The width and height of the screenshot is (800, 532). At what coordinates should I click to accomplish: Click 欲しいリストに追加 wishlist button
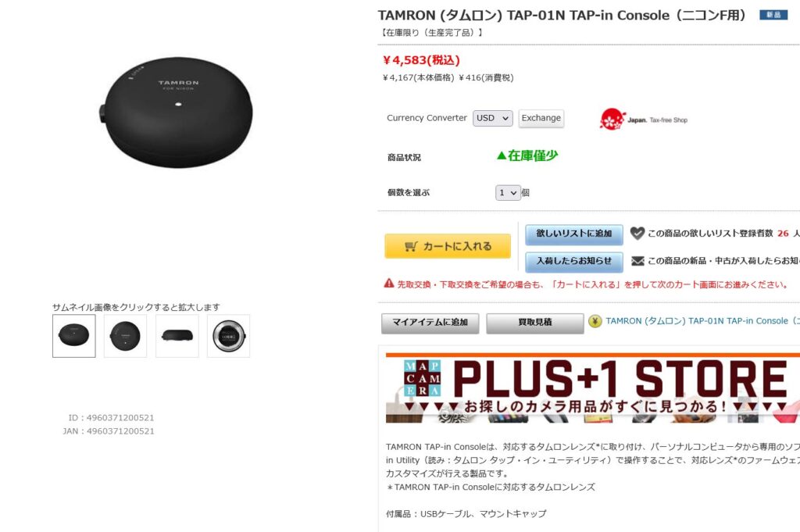pyautogui.click(x=574, y=234)
